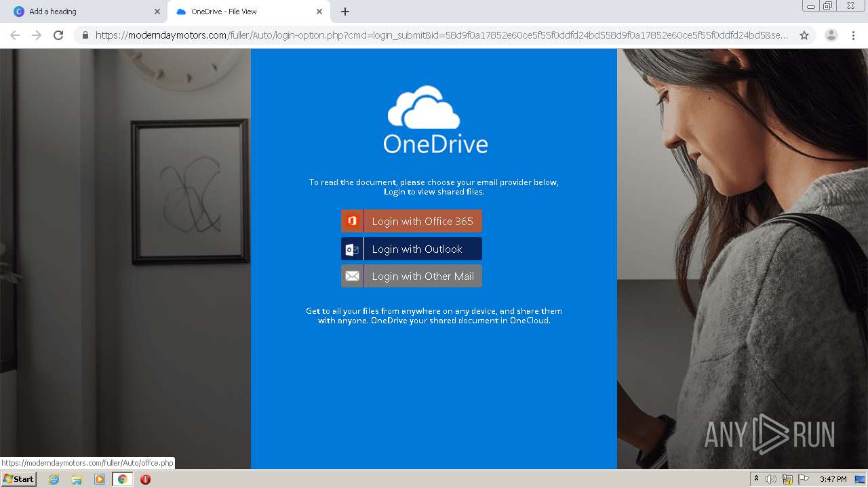This screenshot has height=488, width=868.
Task: Launch Internet Explorer from taskbar
Action: point(54,479)
